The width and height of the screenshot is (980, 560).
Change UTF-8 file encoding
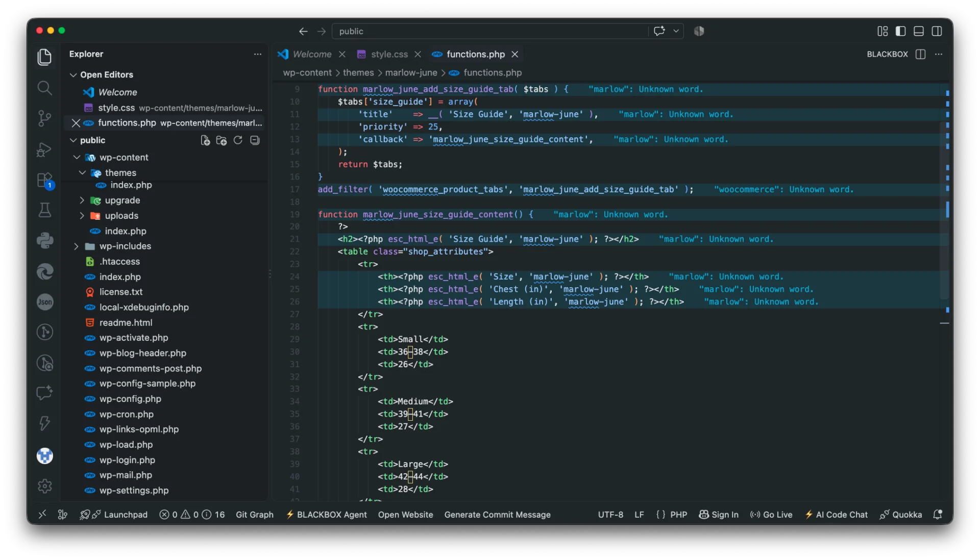tap(610, 515)
